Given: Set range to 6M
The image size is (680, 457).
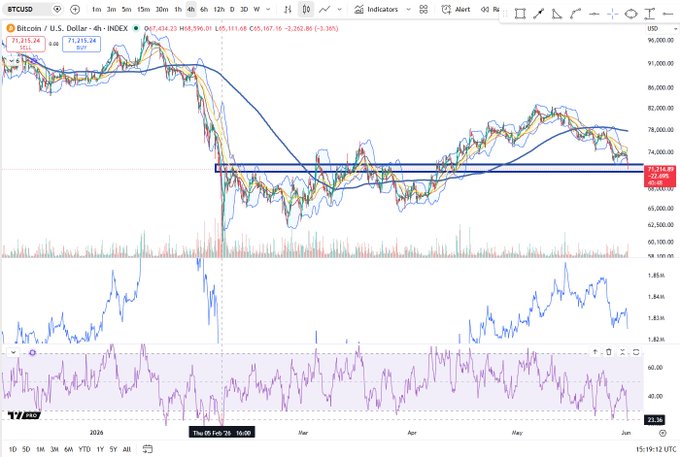Looking at the screenshot, I should pyautogui.click(x=69, y=449).
